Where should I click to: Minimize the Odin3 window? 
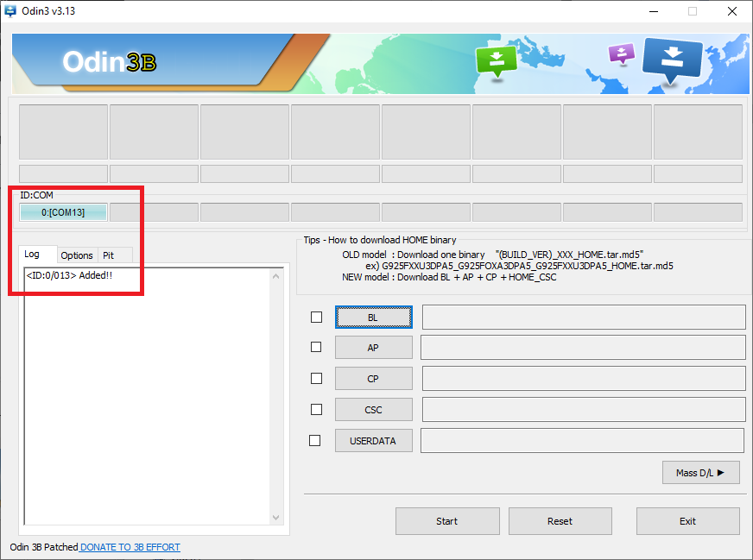tap(654, 11)
